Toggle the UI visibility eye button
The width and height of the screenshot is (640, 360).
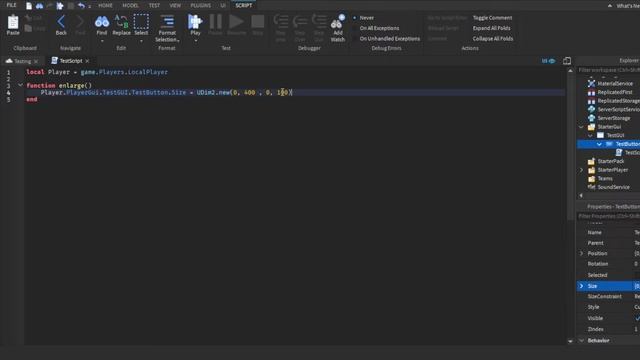[x=548, y=61]
